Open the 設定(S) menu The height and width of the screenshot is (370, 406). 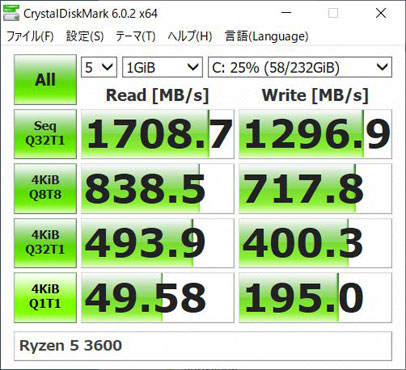click(x=85, y=36)
